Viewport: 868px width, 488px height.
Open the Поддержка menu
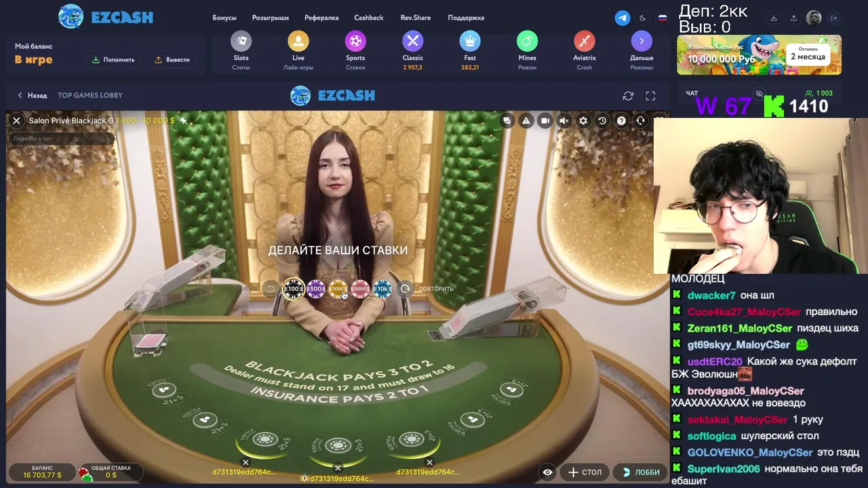pyautogui.click(x=466, y=18)
